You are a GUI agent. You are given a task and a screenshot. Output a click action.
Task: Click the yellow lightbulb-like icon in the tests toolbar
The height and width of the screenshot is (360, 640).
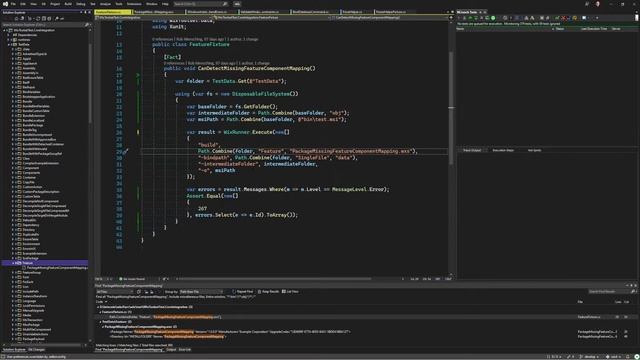point(575,18)
